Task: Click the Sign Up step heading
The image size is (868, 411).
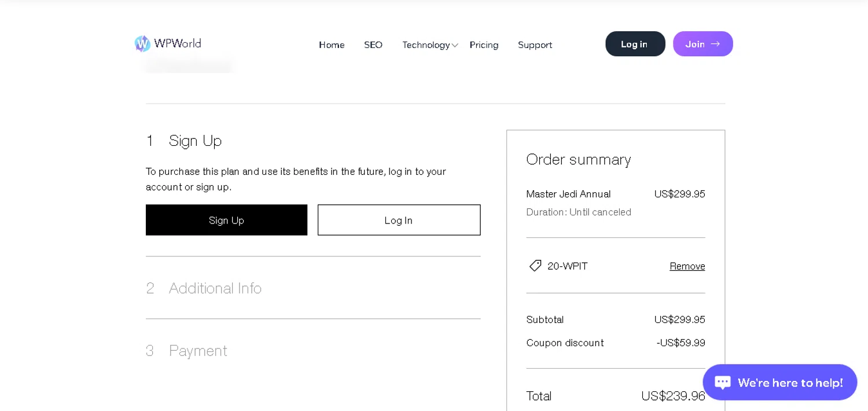Action: pos(196,140)
